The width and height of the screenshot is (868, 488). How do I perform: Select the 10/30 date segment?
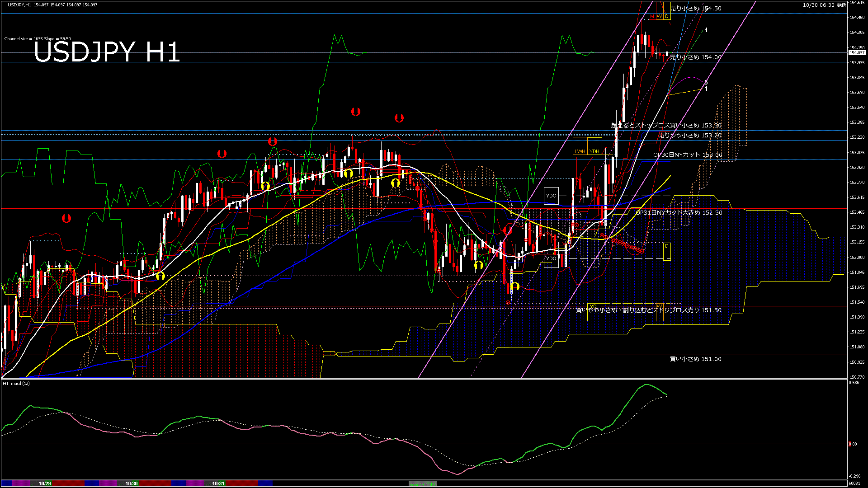pos(132,483)
